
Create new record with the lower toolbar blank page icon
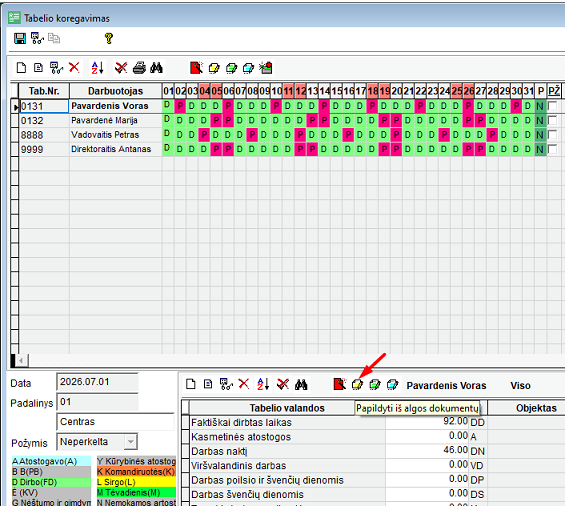191,384
